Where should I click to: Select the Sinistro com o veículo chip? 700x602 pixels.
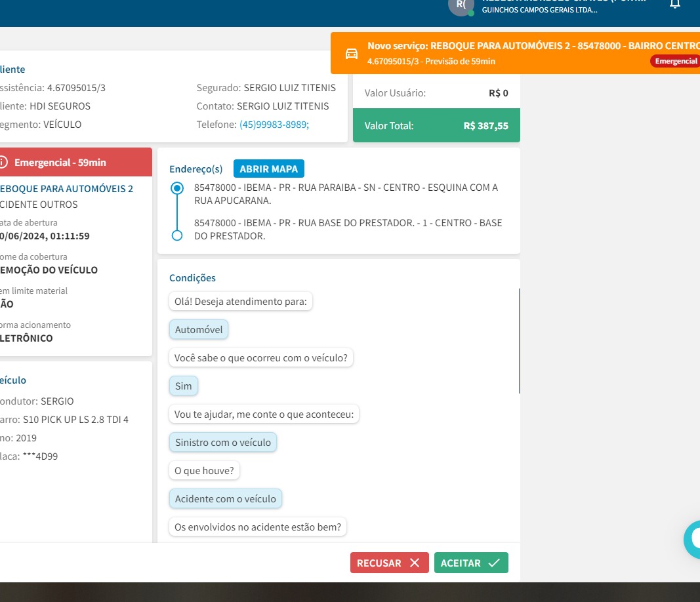pyautogui.click(x=223, y=442)
